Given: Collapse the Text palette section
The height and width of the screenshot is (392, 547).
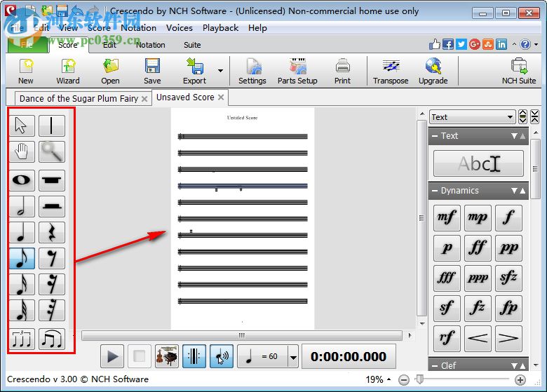Looking at the screenshot, I should [435, 135].
